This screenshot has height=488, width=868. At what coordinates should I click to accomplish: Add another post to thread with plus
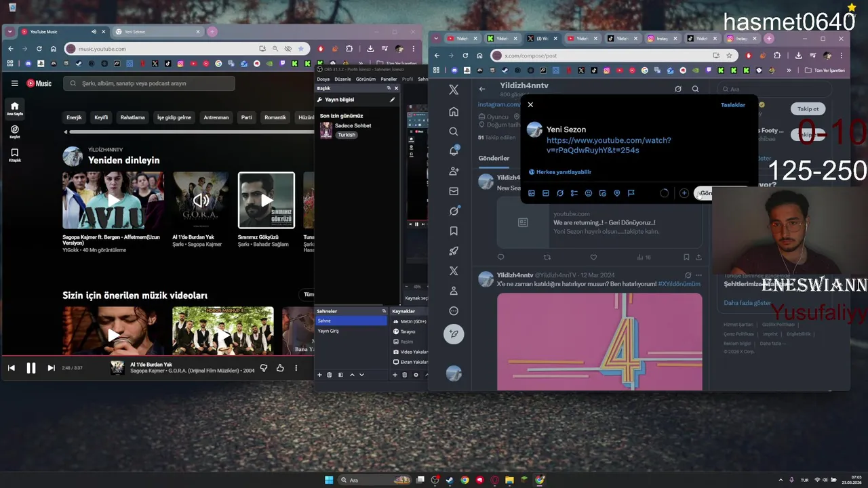click(x=684, y=193)
